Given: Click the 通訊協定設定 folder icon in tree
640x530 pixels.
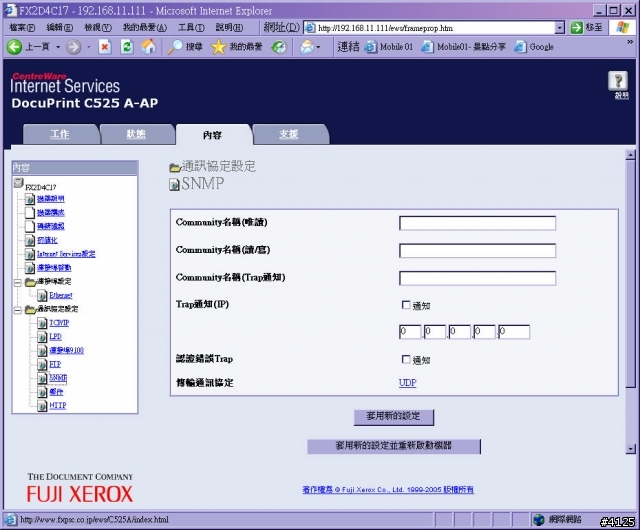Looking at the screenshot, I should coord(30,309).
